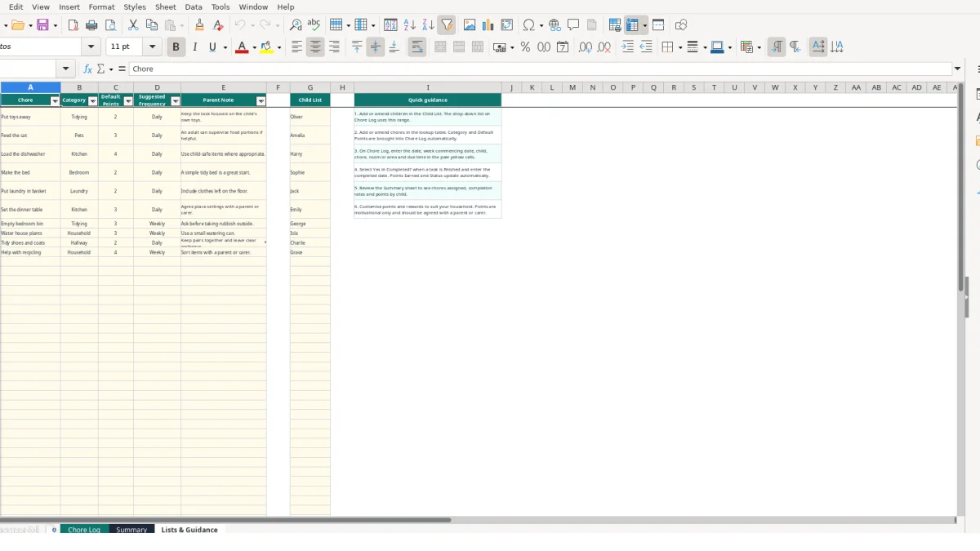980x551 pixels.
Task: Click the Insert Image icon
Action: tap(470, 25)
